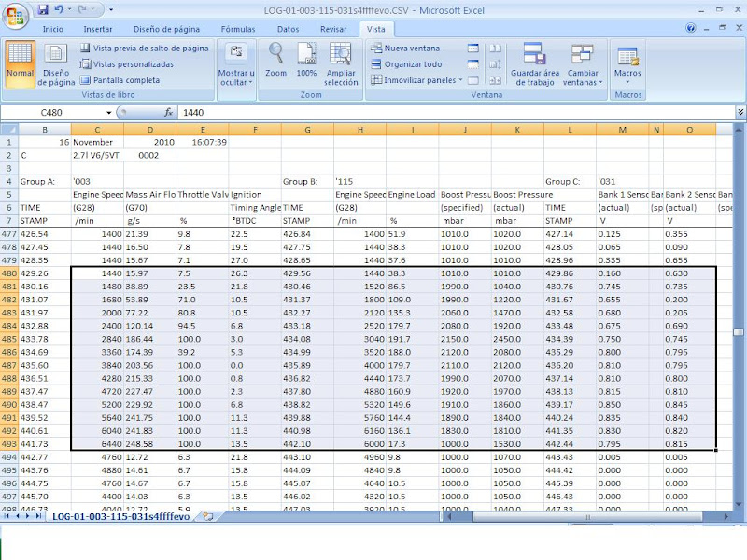Open Vistas personalizadas
The image size is (747, 560).
pyautogui.click(x=127, y=63)
